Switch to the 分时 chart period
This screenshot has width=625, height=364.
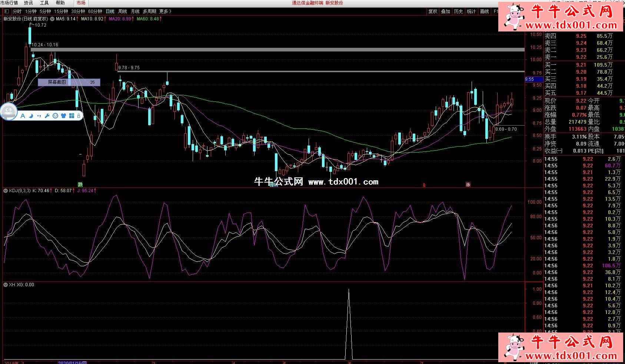[17, 11]
